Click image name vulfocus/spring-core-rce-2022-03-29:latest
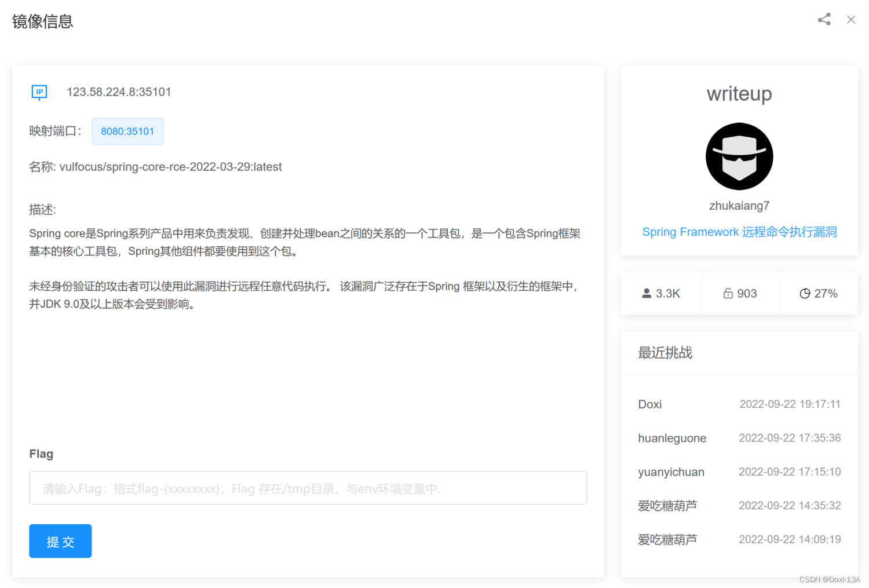This screenshot has height=588, width=869. click(170, 167)
